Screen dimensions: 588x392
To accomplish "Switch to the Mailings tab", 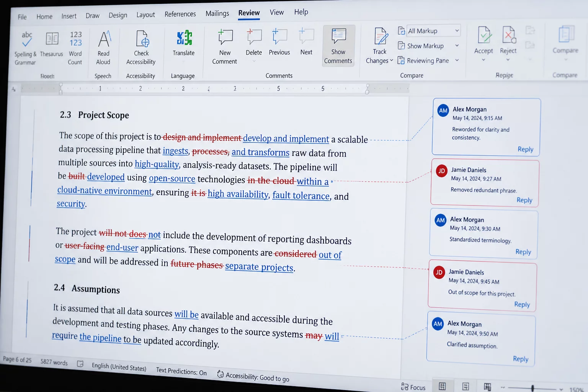I will (217, 13).
